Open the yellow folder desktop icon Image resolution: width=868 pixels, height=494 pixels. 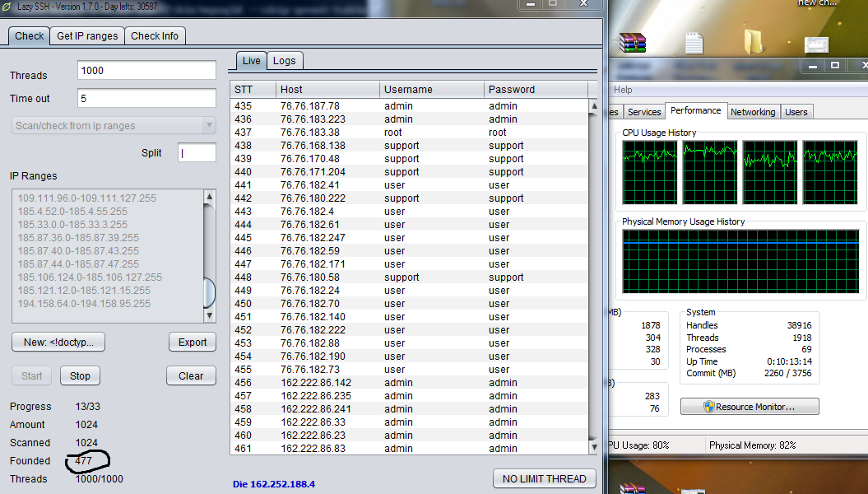(x=753, y=41)
